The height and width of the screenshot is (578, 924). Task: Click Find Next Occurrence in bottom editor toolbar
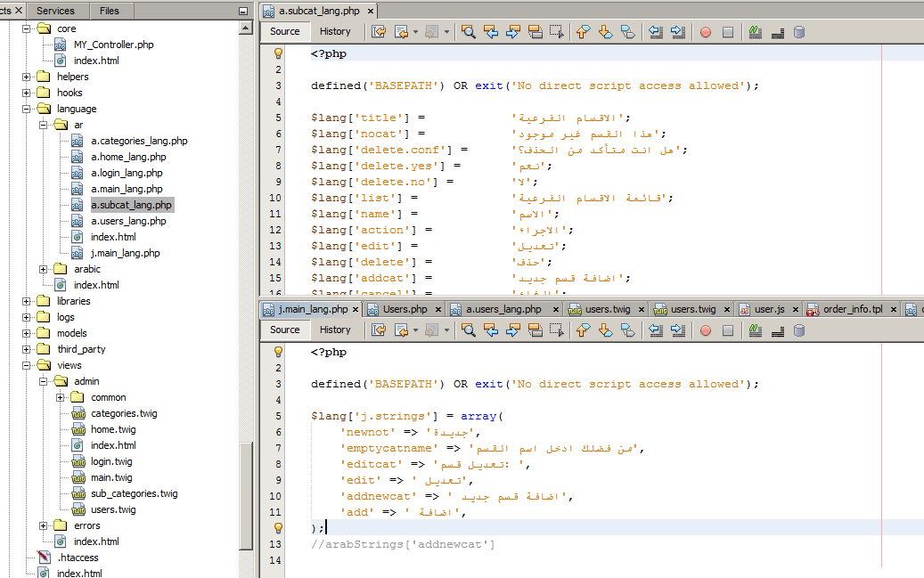point(512,330)
